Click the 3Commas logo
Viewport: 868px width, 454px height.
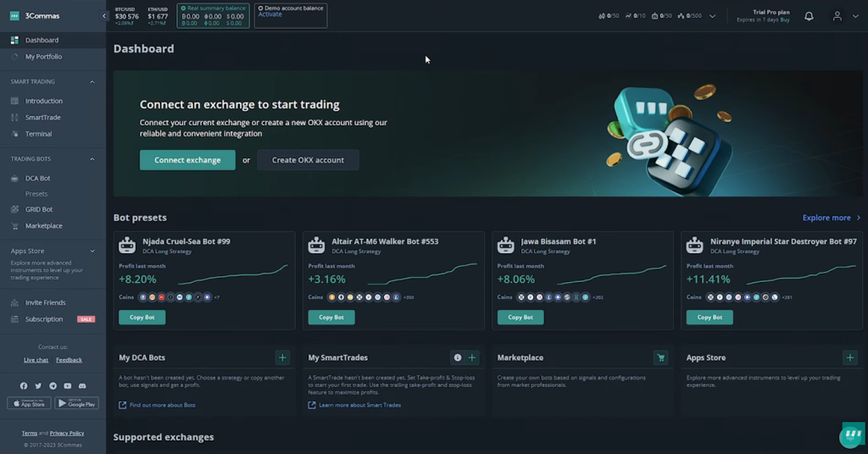click(34, 16)
